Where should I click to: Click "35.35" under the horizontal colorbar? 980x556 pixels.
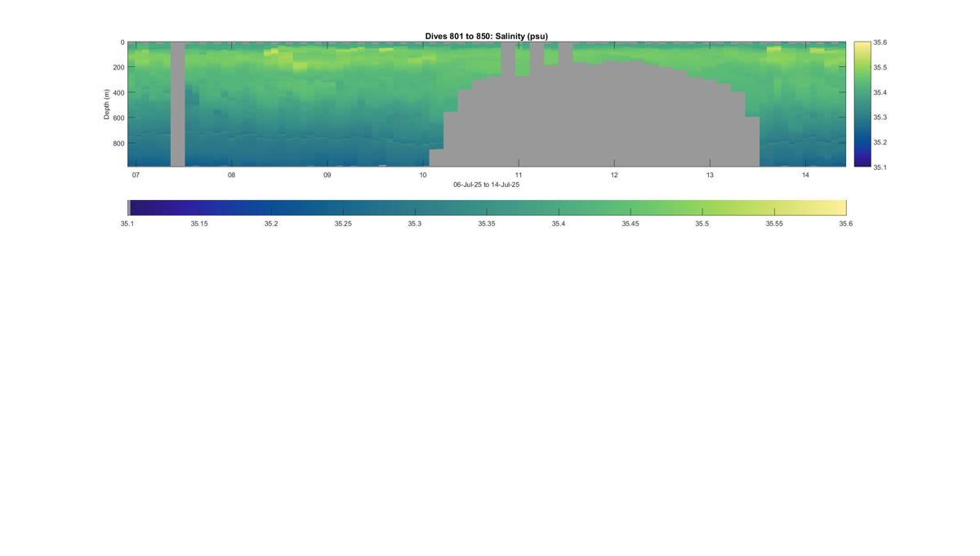pos(487,223)
